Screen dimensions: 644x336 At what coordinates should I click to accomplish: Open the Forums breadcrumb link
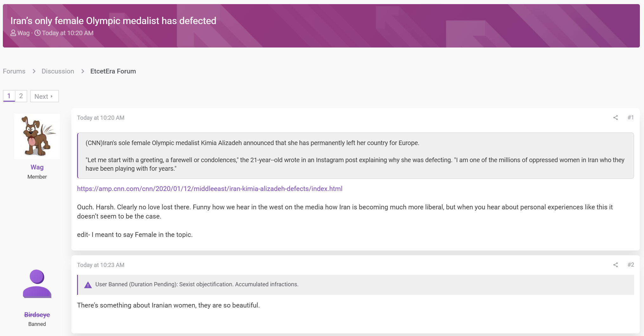tap(14, 71)
